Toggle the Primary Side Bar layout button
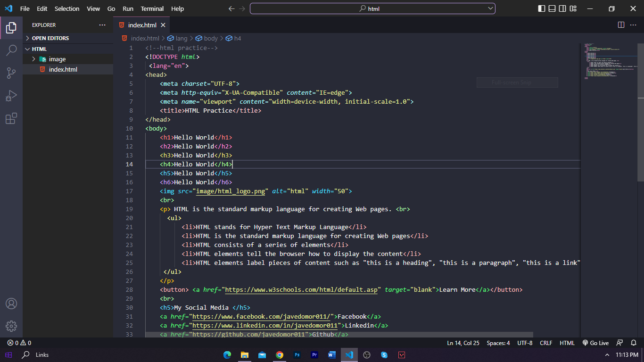 coord(541,8)
